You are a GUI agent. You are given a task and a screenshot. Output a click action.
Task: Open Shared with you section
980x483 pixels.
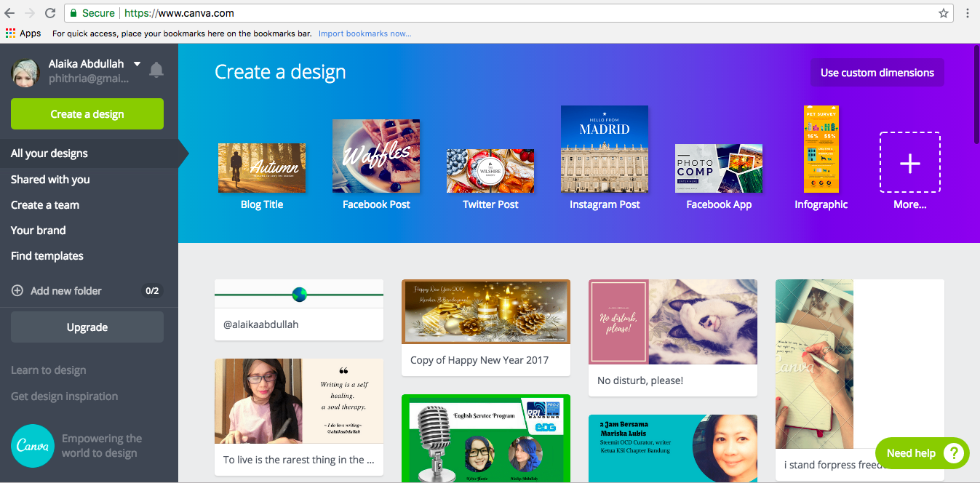[x=50, y=180]
